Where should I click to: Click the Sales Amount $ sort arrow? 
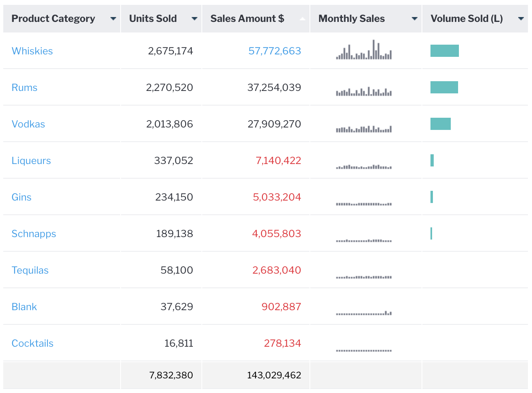(x=302, y=19)
